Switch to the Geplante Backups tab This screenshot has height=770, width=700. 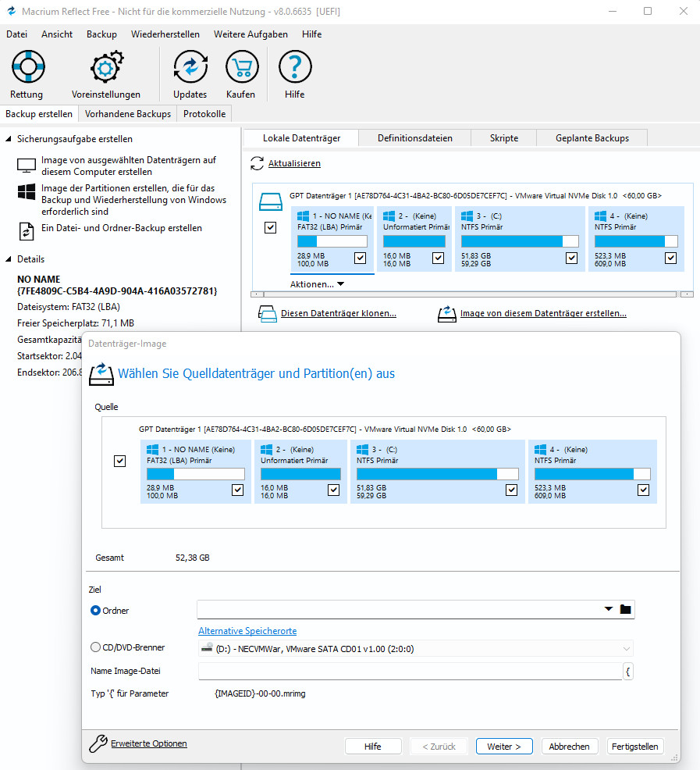point(592,138)
